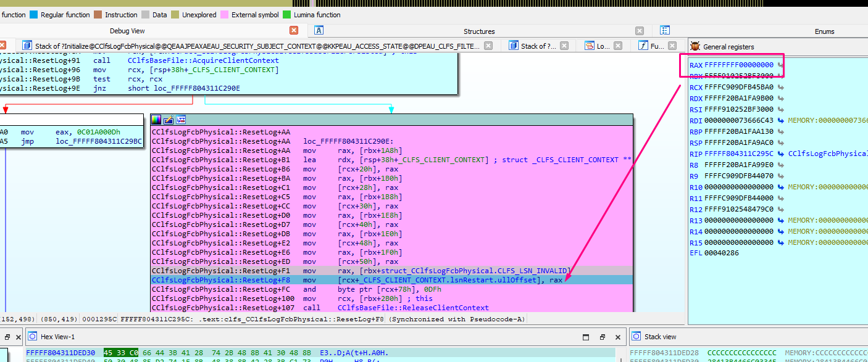Float the Hex View-1 panel
This screenshot has height=362, width=868.
click(603, 337)
